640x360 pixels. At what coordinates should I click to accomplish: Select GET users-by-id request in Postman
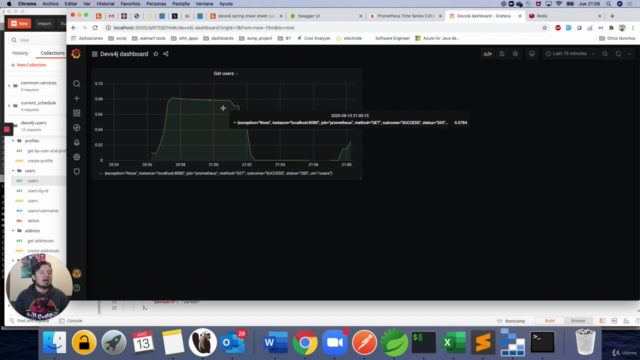[38, 191]
